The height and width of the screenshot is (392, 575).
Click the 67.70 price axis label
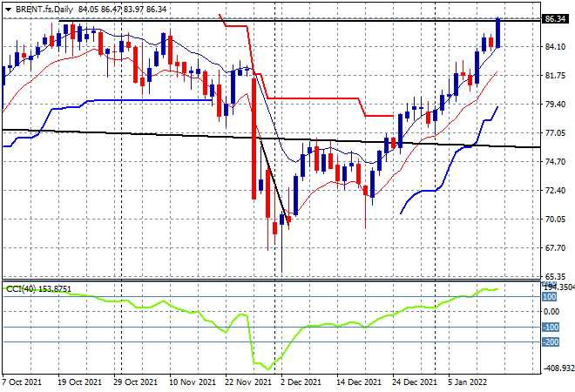[555, 248]
